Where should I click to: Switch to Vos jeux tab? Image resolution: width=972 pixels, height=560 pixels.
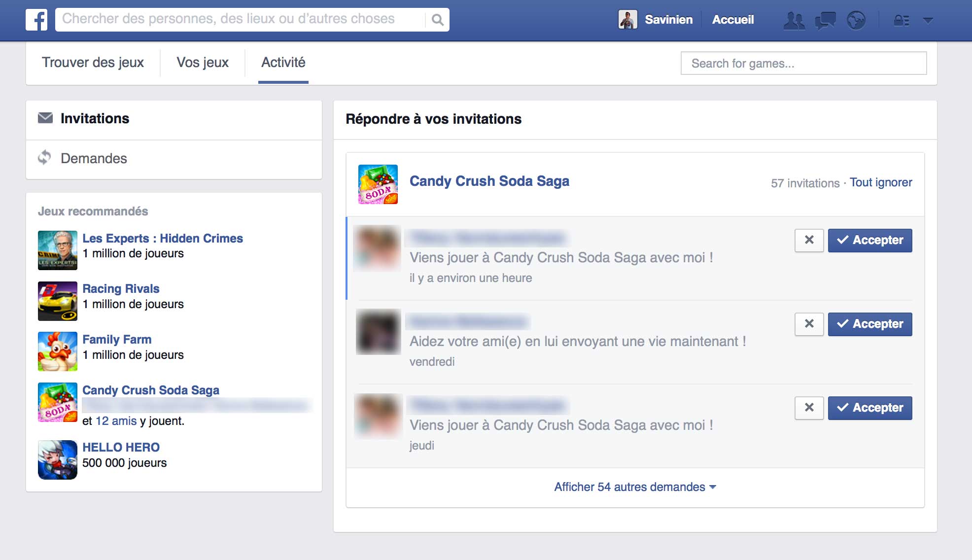click(x=203, y=63)
